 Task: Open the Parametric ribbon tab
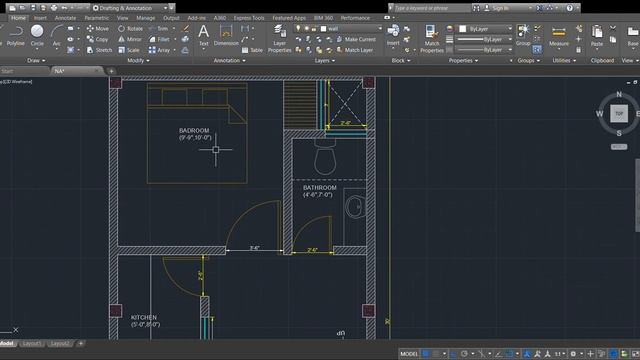point(97,18)
